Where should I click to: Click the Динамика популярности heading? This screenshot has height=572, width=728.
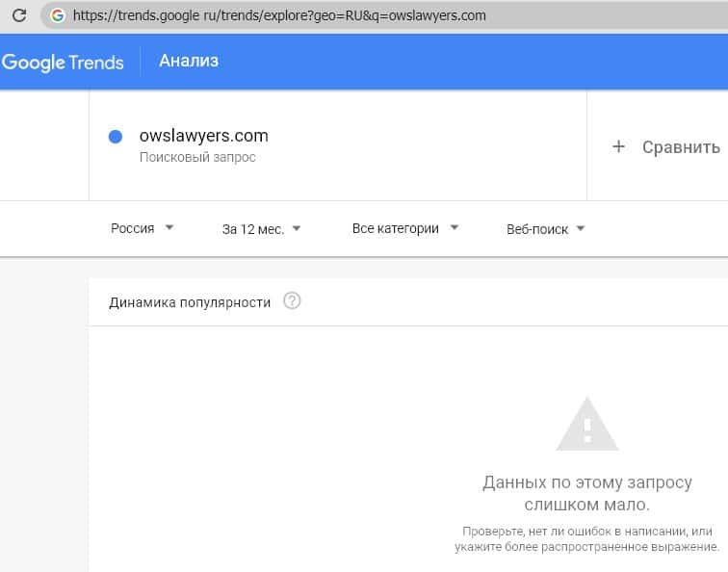(190, 302)
